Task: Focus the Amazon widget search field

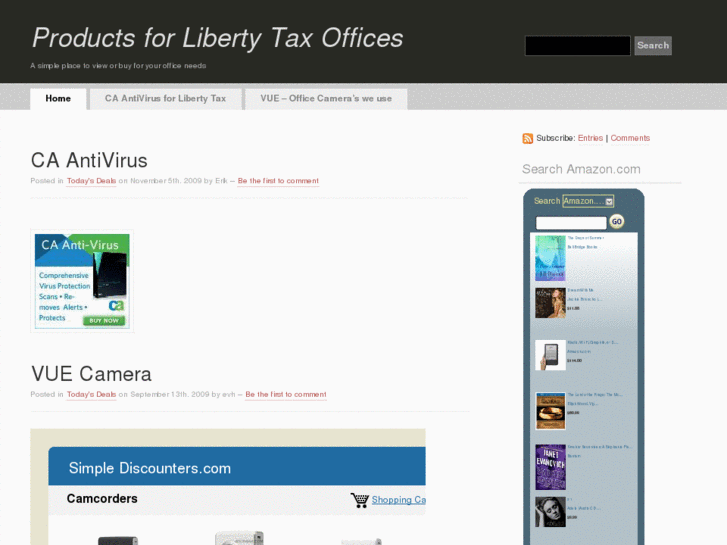Action: coord(571,223)
